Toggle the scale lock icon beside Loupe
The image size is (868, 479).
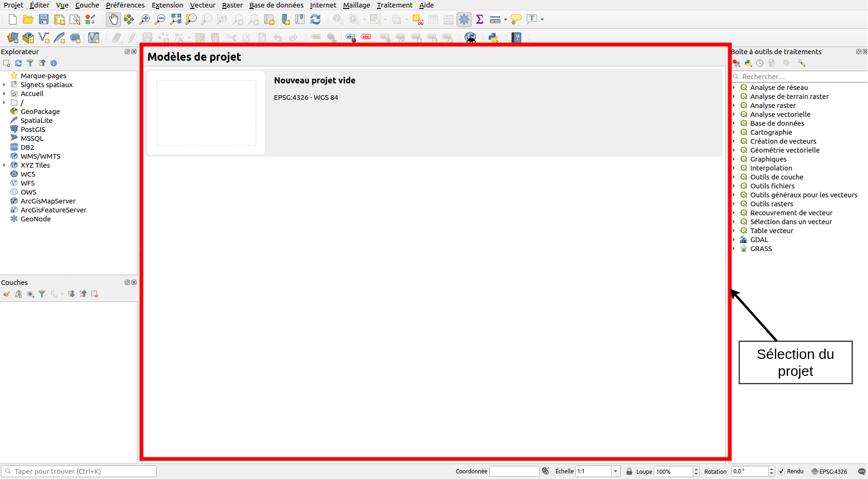(x=629, y=471)
